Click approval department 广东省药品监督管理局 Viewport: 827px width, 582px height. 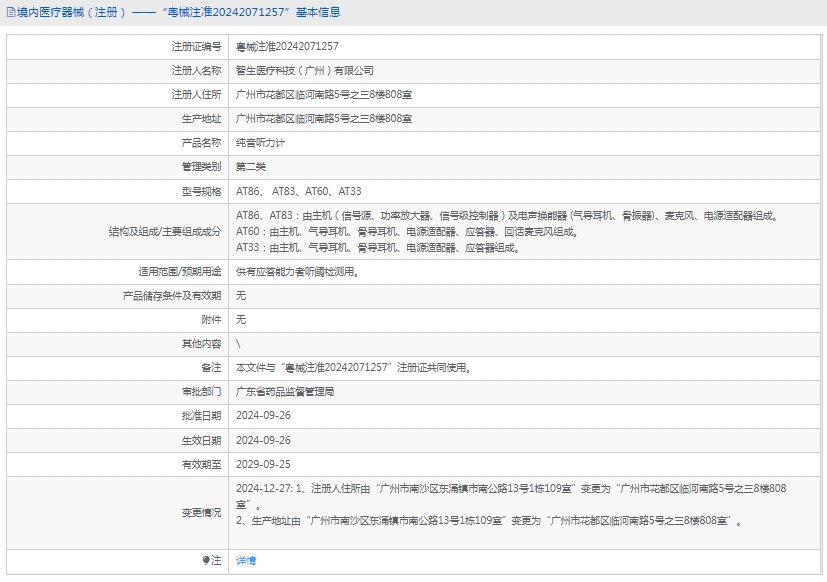tap(285, 392)
